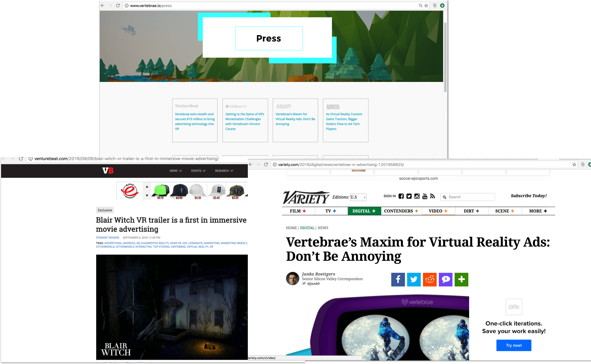Reload the VentureBeat article page

[x=21, y=158]
